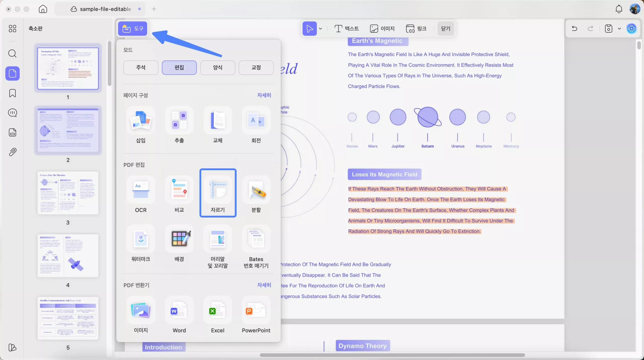Undo the last action
This screenshot has width=644, height=360.
(574, 29)
